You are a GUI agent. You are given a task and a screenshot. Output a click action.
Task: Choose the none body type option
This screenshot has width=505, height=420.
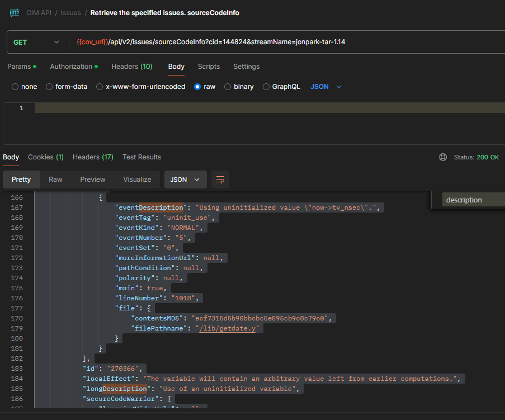pyautogui.click(x=16, y=87)
